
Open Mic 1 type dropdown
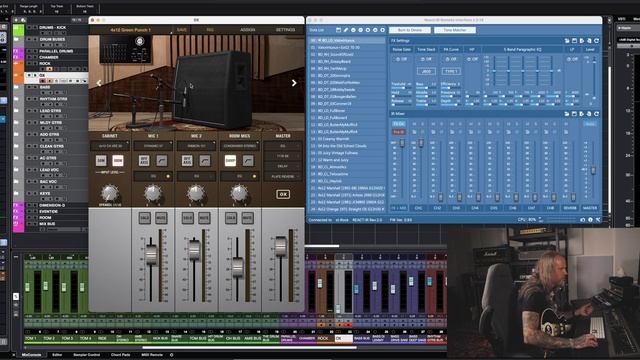[153, 146]
